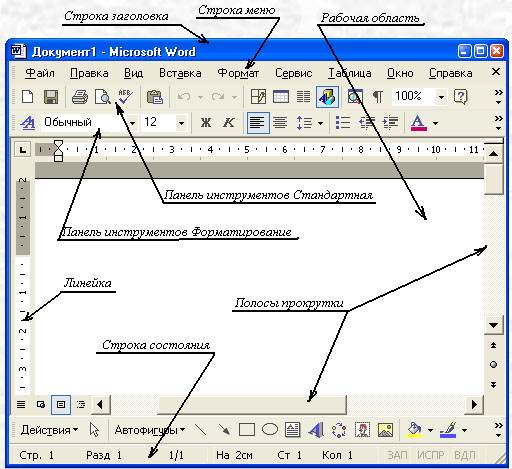
Task: Expand the Обычный style dropdown
Action: pos(132,123)
